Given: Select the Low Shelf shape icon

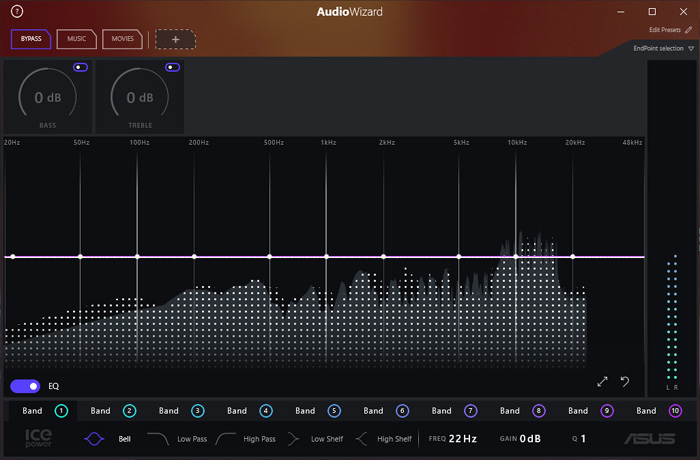Looking at the screenshot, I should (x=293, y=439).
